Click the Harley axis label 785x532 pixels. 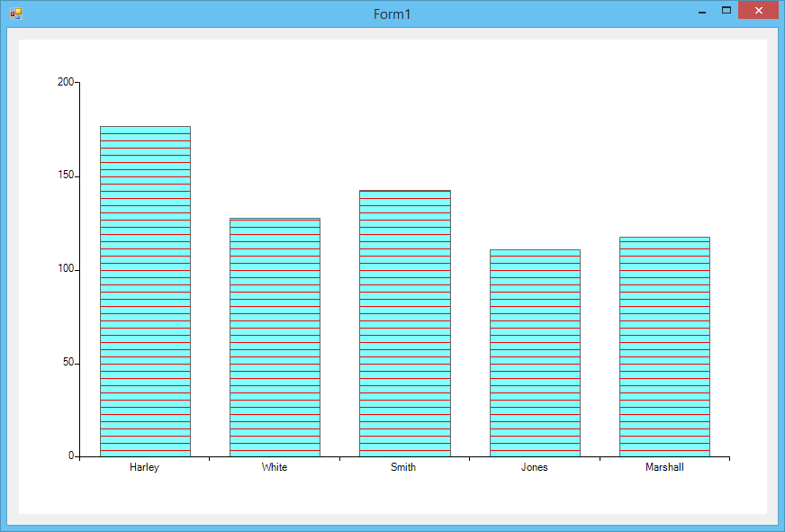pyautogui.click(x=144, y=467)
